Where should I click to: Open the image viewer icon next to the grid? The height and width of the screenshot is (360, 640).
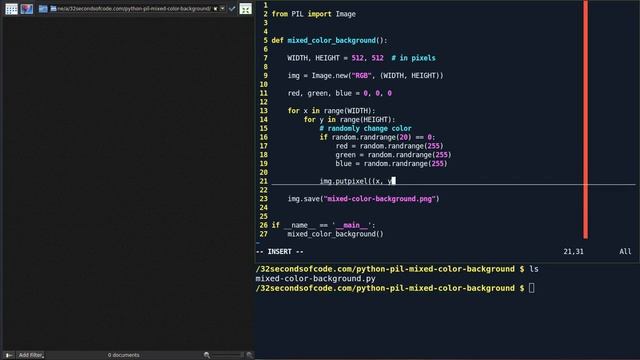pyautogui.click(x=27, y=9)
